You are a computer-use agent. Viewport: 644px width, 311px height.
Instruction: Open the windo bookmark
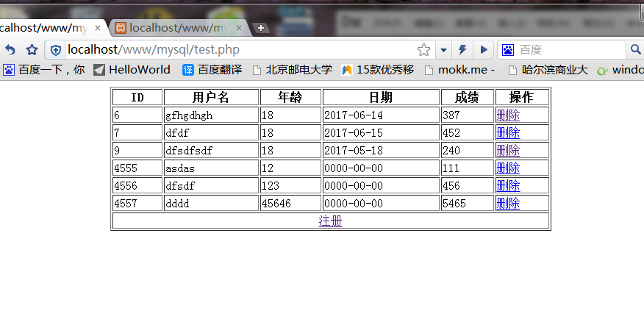tap(620, 70)
